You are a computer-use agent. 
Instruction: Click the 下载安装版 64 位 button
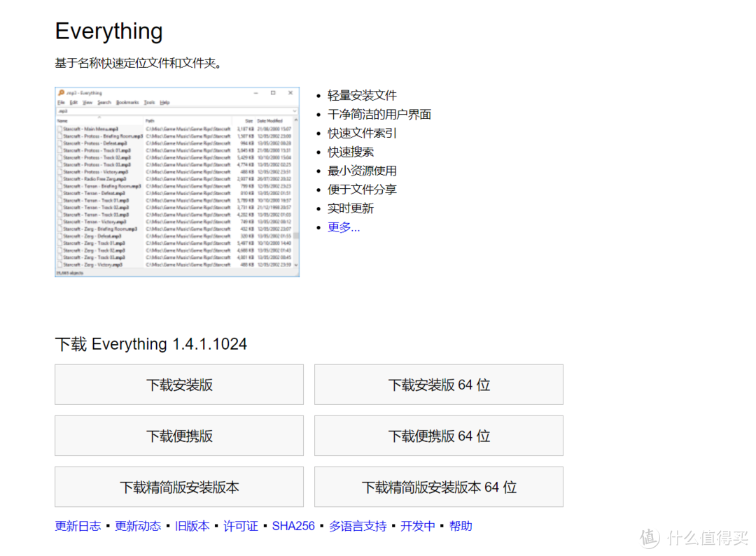[439, 385]
